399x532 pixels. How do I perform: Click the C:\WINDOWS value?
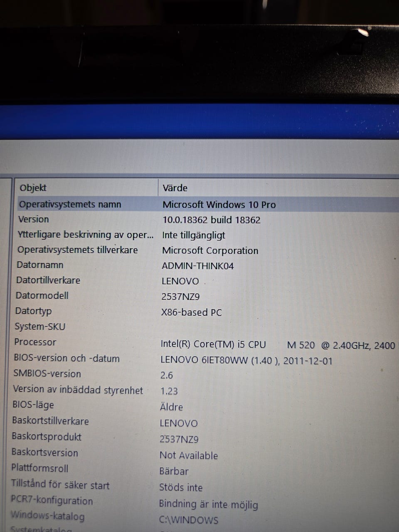[x=188, y=520]
